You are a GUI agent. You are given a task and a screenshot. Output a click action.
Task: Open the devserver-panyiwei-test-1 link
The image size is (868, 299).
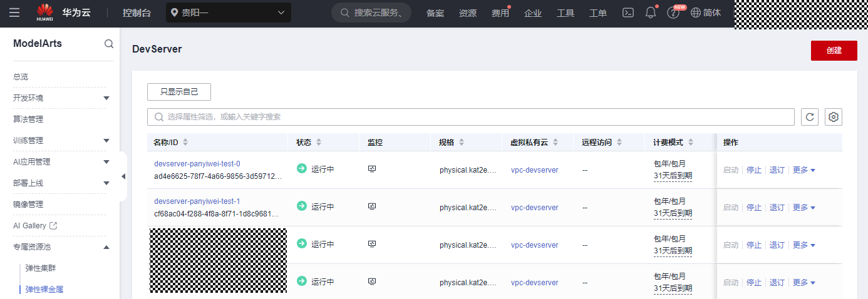(x=197, y=201)
